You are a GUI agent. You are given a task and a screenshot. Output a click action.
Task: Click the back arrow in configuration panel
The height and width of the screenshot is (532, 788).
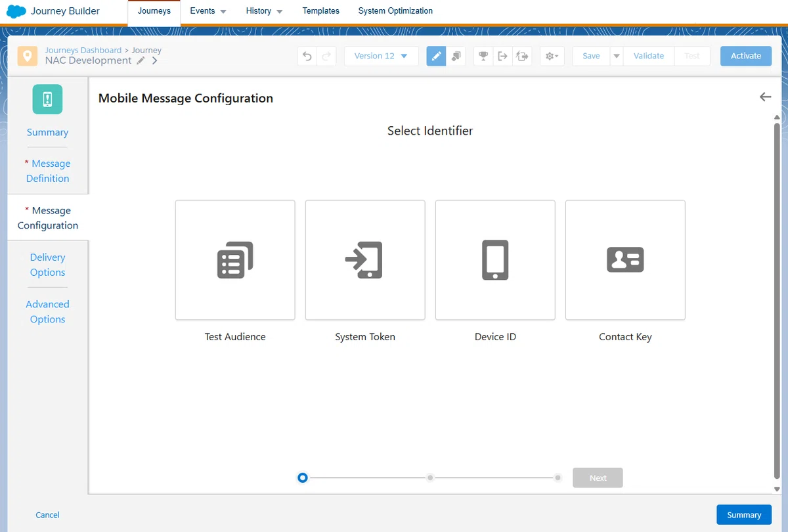tap(765, 97)
